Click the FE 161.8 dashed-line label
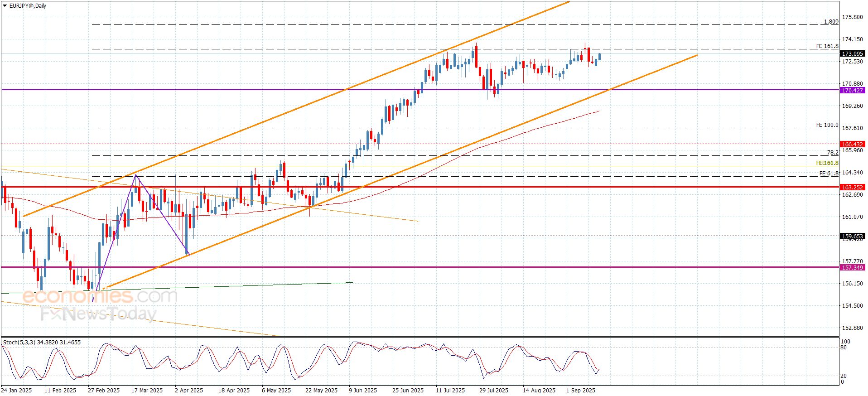868x396 pixels. [x=827, y=46]
